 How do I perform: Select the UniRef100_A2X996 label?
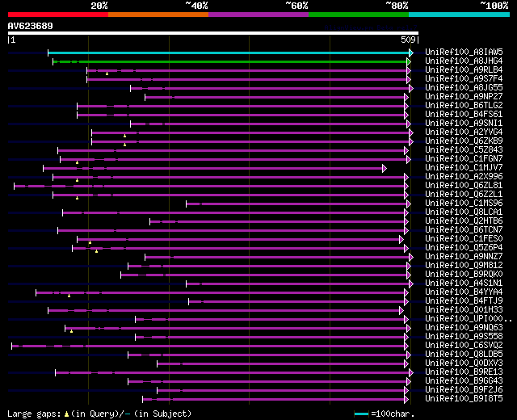pyautogui.click(x=464, y=177)
